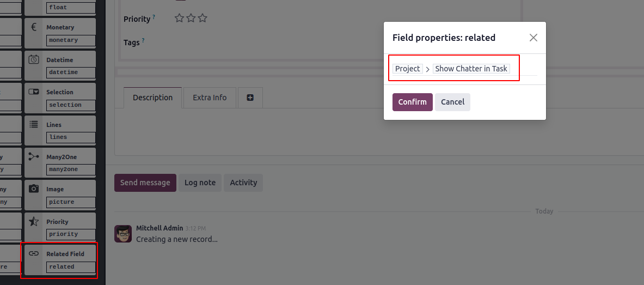Pick the Priority half-star icon
Screen dimensions: 644x285
tap(34, 221)
